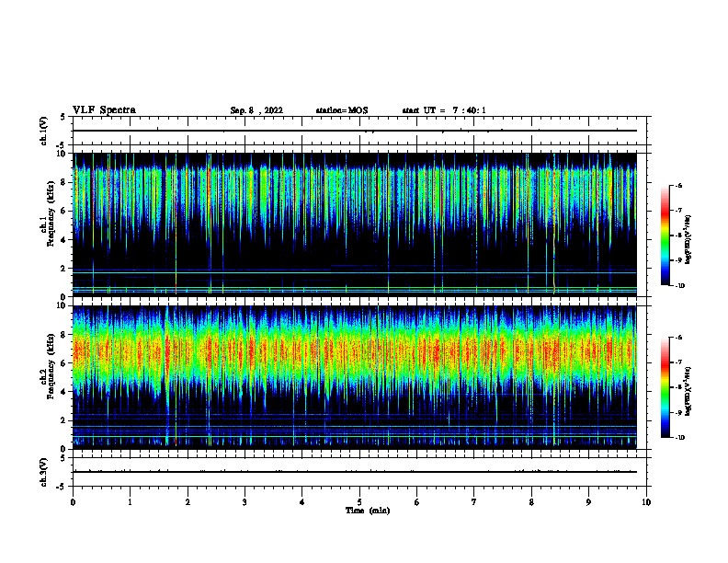Click the ch.3 voltage waveform trace

point(354,472)
